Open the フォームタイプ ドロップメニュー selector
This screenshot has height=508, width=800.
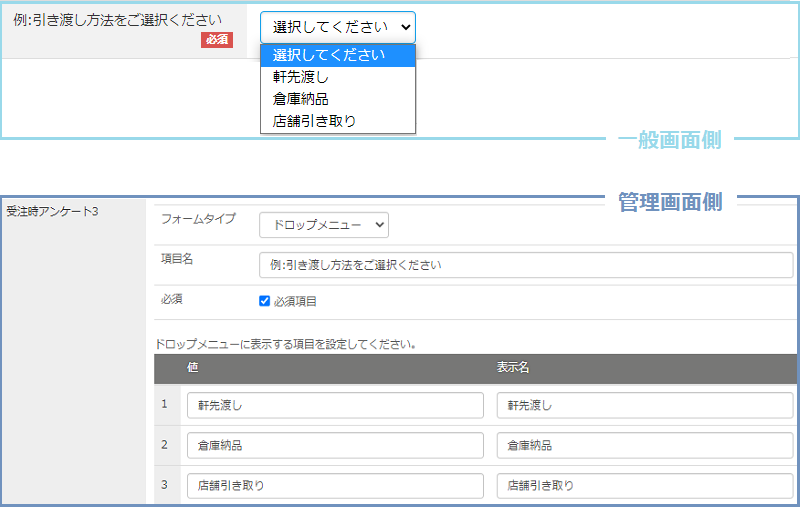click(323, 225)
